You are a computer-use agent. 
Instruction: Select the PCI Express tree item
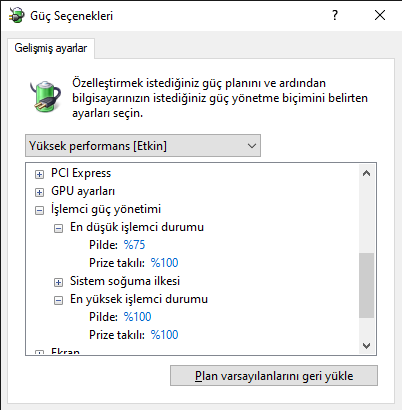[x=81, y=173]
